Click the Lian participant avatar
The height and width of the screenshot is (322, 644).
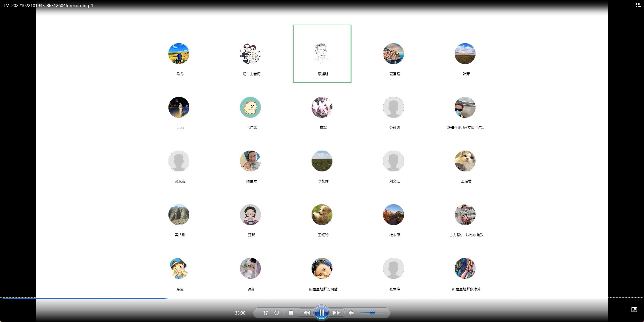tap(179, 107)
